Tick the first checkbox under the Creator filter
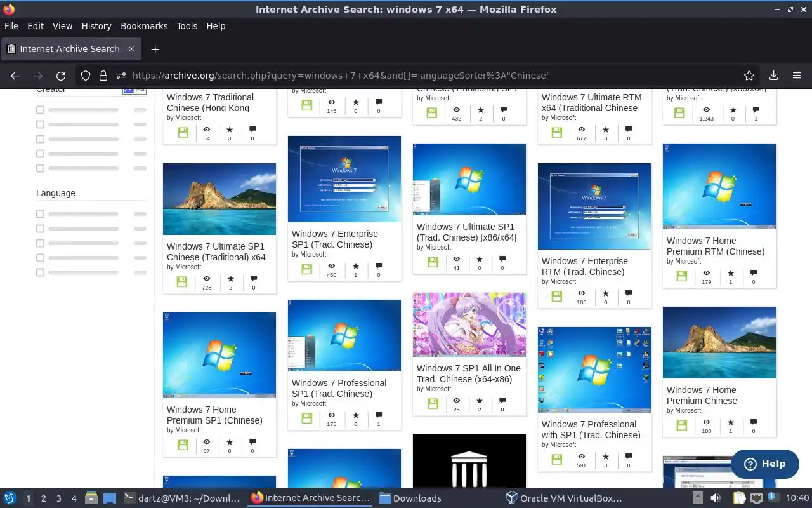Viewport: 812px width, 508px height. pyautogui.click(x=41, y=110)
